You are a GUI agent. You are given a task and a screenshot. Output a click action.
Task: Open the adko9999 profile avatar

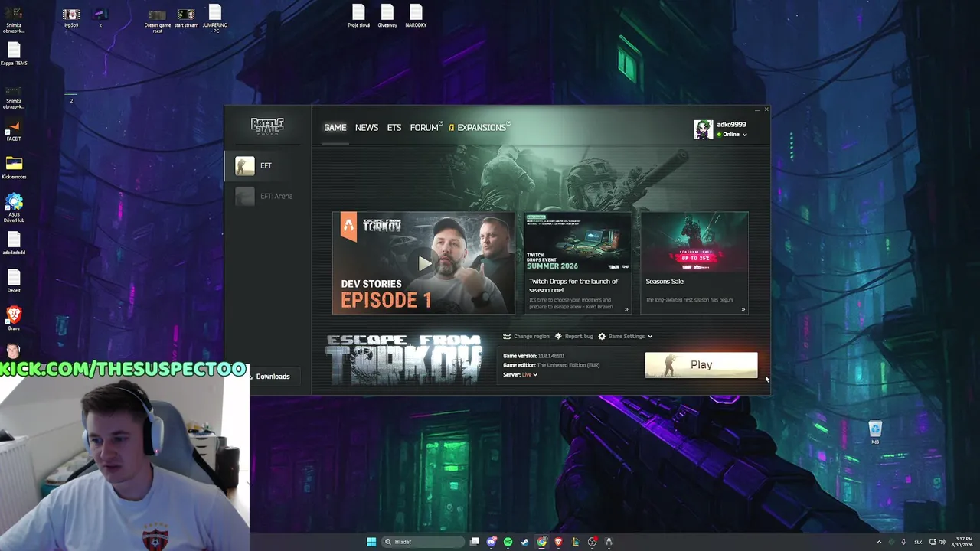703,129
